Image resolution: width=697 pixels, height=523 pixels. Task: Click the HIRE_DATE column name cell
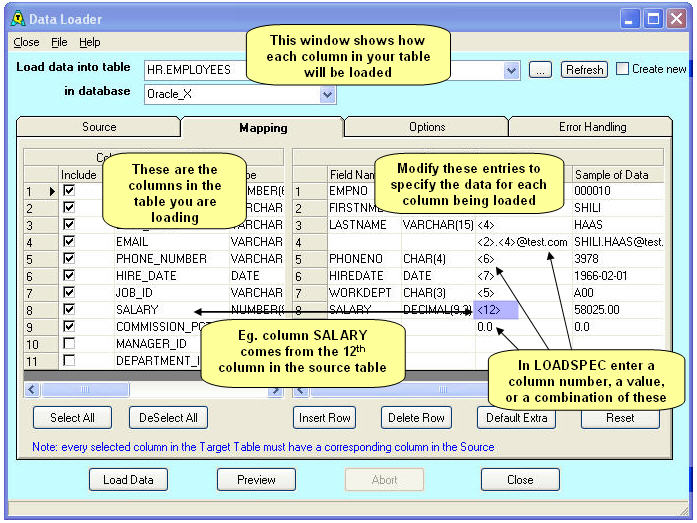coord(172,276)
